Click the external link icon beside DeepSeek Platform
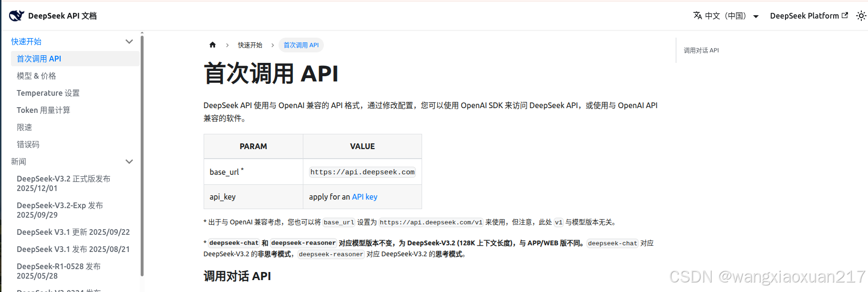 tap(845, 15)
